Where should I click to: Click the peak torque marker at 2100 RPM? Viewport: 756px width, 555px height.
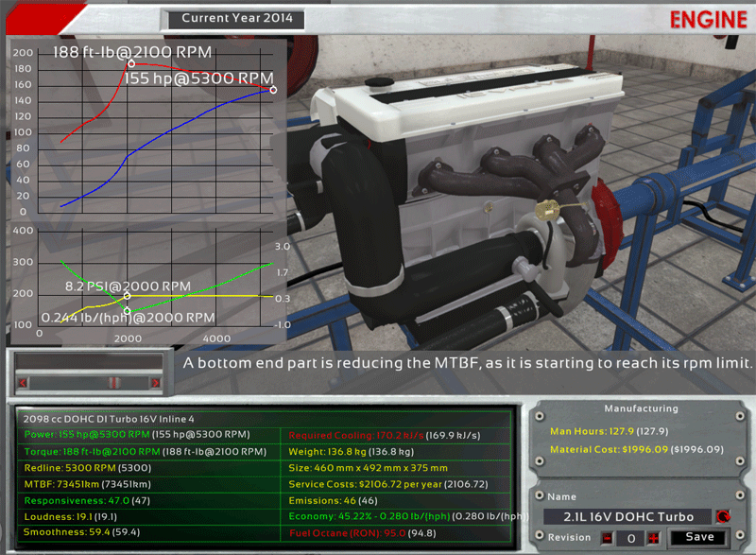point(131,63)
